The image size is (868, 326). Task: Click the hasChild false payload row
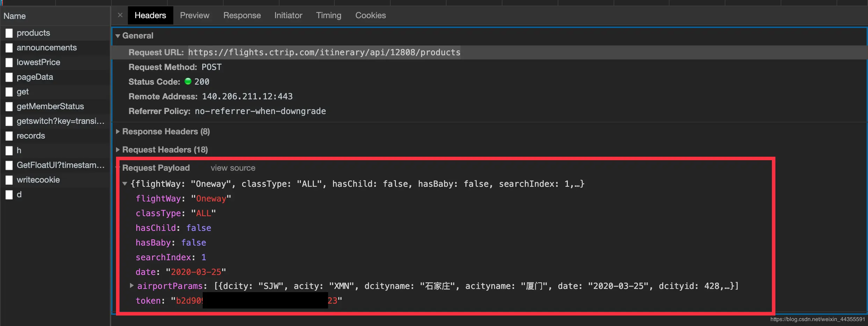173,228
